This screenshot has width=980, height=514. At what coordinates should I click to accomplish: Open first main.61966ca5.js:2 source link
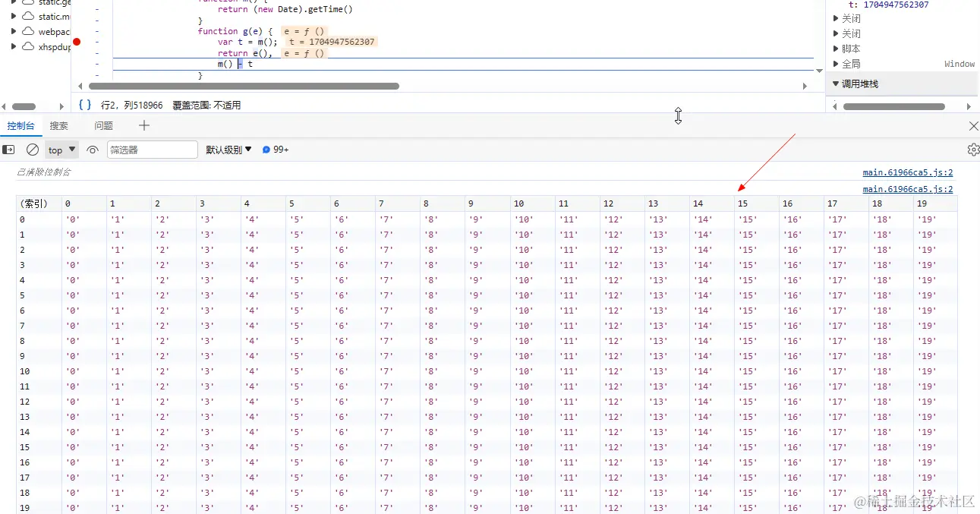(x=908, y=172)
